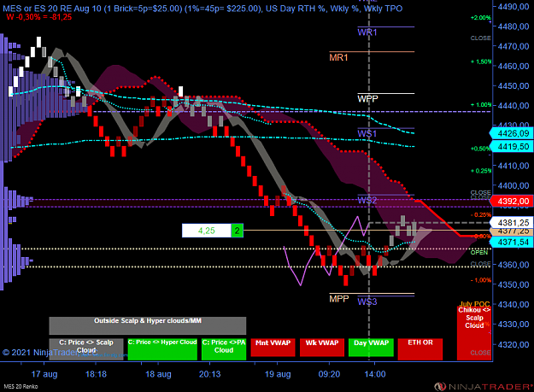Click the chart title 'MES or ES 20 RE Aug 10'

(x=52, y=9)
